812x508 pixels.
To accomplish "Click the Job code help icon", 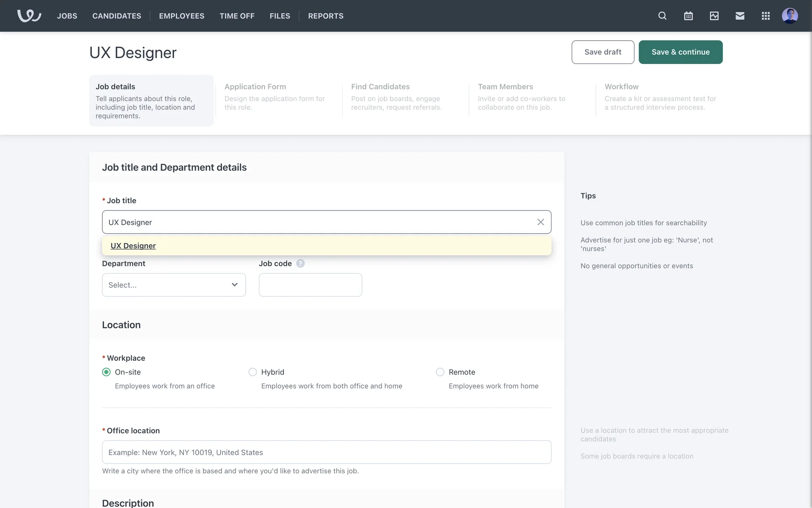I will 300,263.
